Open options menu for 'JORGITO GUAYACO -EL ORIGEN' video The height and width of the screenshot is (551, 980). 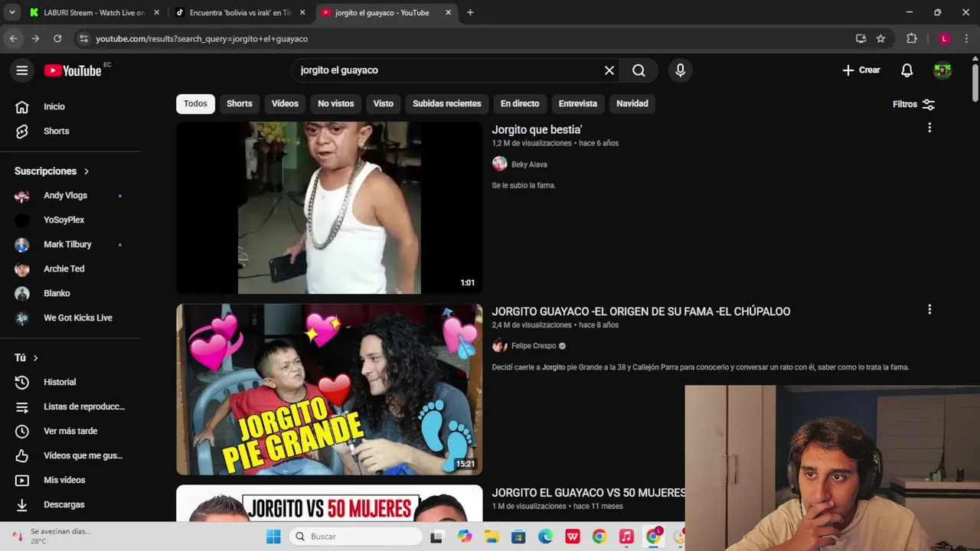[x=929, y=310]
